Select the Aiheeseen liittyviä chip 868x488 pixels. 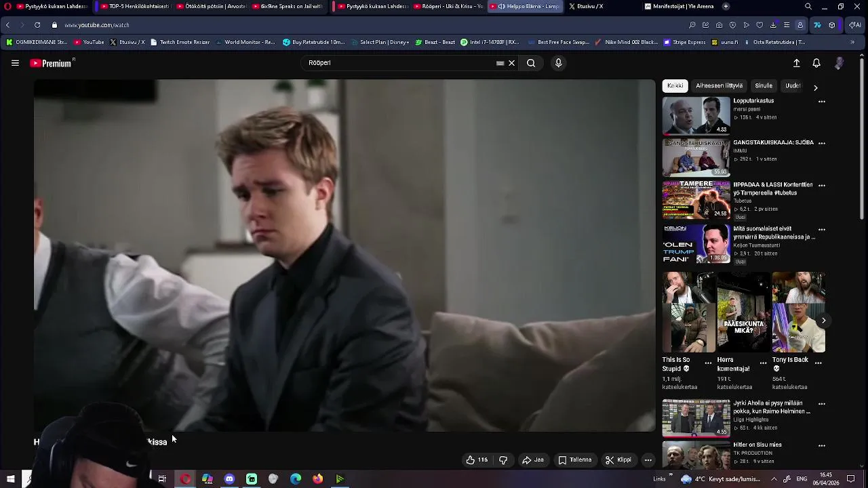tap(719, 86)
